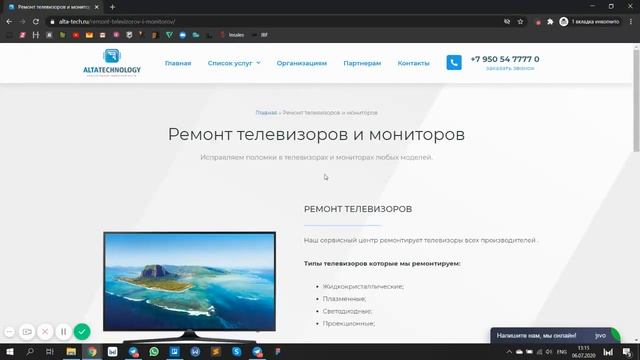Reload the page with the refresh icon
Screen dimensions: 640x360
click(36, 22)
